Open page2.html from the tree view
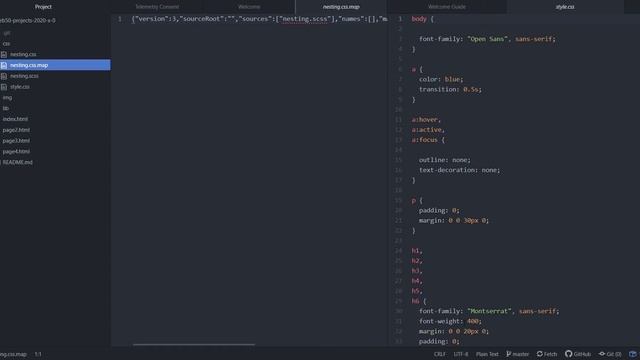The width and height of the screenshot is (640, 360). click(x=16, y=130)
